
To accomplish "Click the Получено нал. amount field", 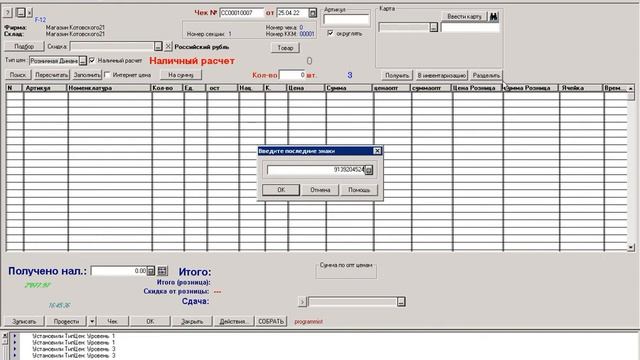I will tap(119, 271).
